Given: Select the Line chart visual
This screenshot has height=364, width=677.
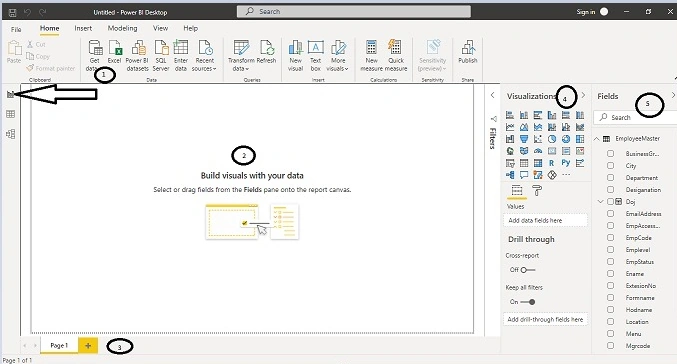Looking at the screenshot, I should 510,127.
